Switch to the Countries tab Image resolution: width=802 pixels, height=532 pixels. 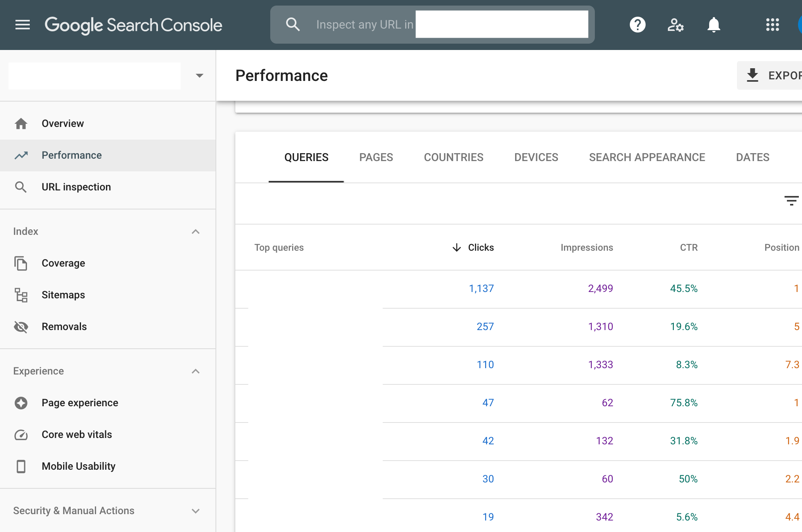coord(453,157)
